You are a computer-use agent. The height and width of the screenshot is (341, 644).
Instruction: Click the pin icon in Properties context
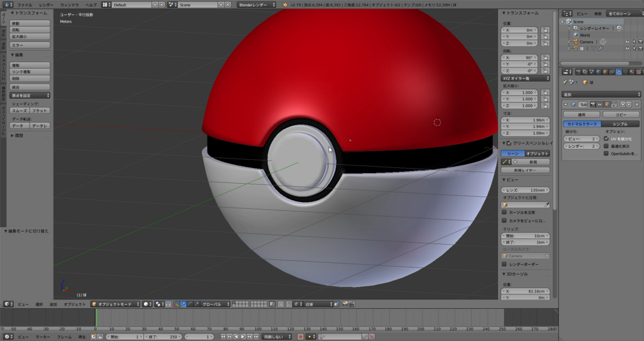coord(565,82)
